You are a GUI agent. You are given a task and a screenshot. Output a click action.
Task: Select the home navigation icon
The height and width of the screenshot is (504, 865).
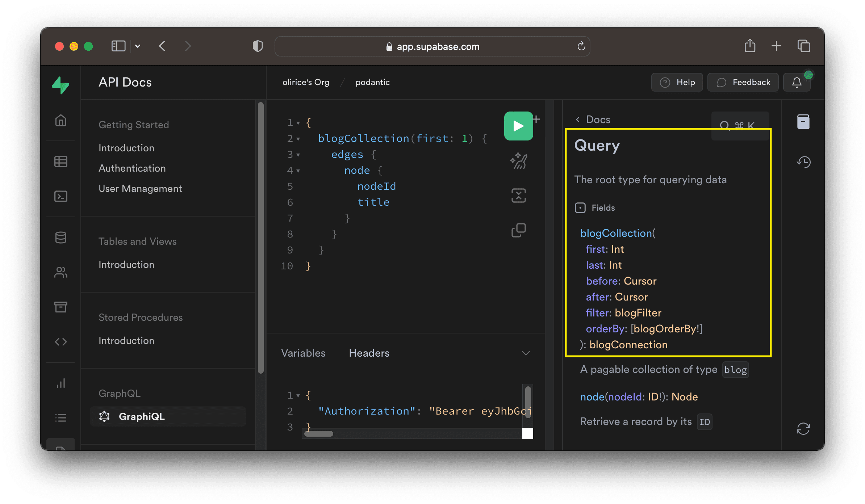tap(60, 119)
